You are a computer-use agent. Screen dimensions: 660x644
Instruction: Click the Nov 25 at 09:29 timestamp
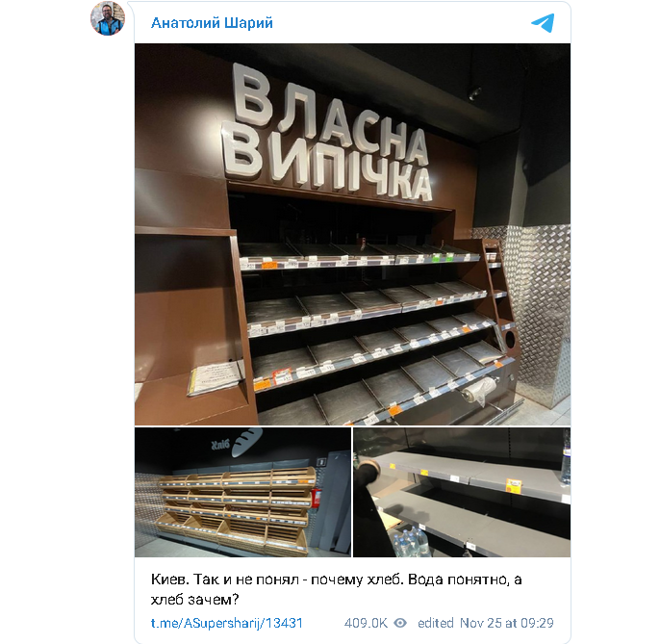(506, 623)
